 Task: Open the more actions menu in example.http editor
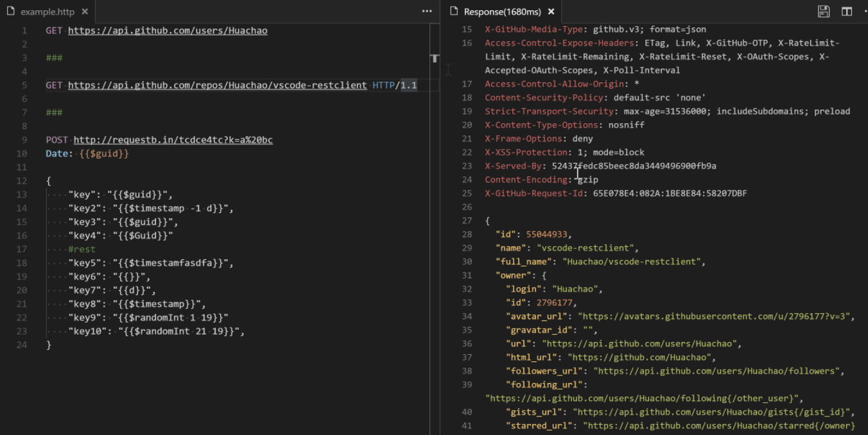pos(426,11)
